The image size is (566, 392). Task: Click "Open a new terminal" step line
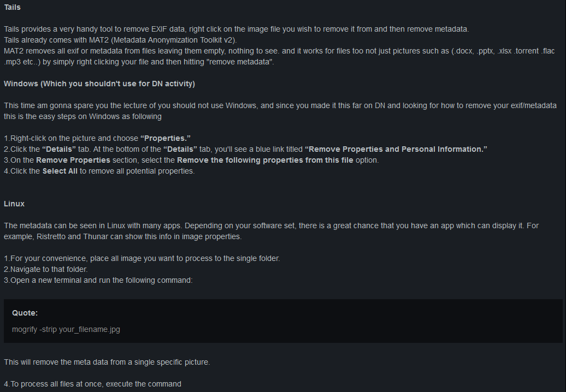point(98,280)
